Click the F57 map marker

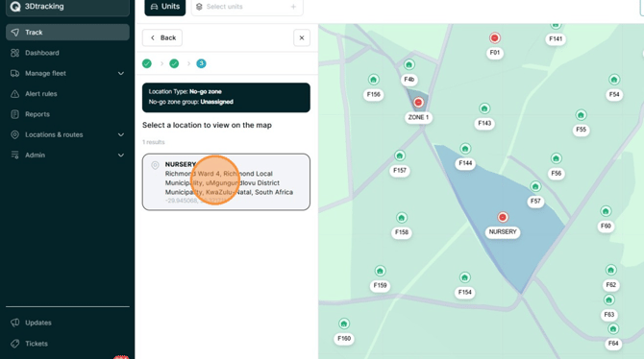(535, 186)
